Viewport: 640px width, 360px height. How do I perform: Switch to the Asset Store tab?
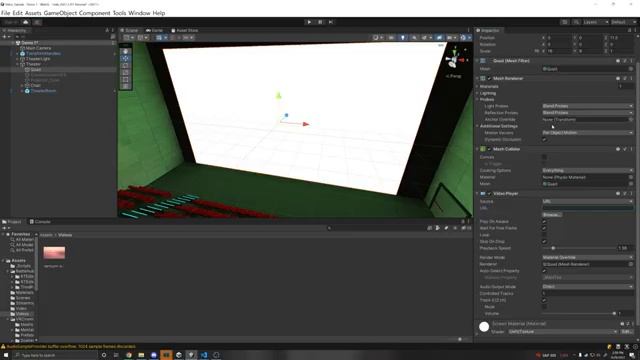184,30
